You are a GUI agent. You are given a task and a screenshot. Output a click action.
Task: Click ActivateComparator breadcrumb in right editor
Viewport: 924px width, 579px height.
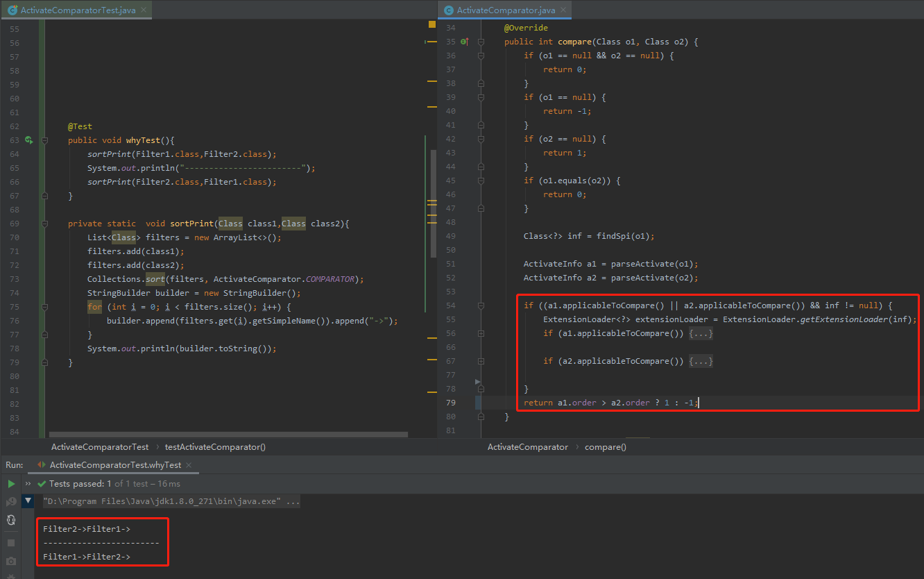(x=528, y=447)
